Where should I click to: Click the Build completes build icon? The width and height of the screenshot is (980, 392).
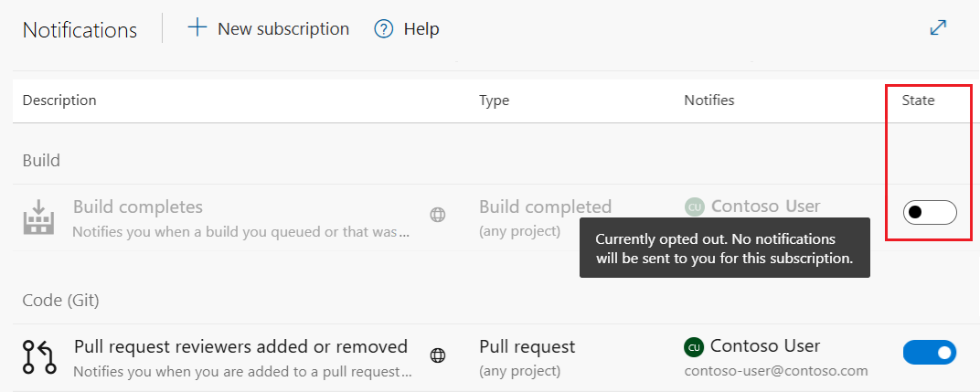(x=38, y=218)
